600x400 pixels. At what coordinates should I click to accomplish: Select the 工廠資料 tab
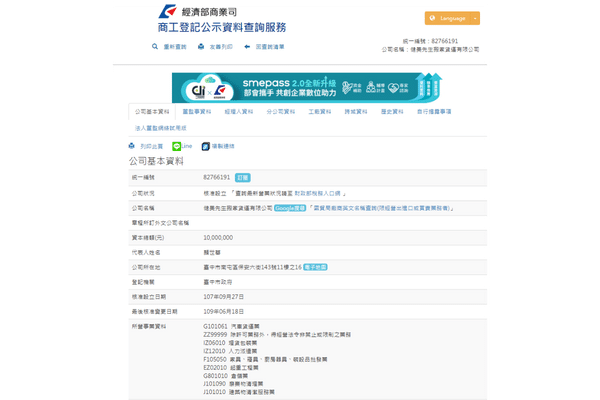[x=321, y=112]
